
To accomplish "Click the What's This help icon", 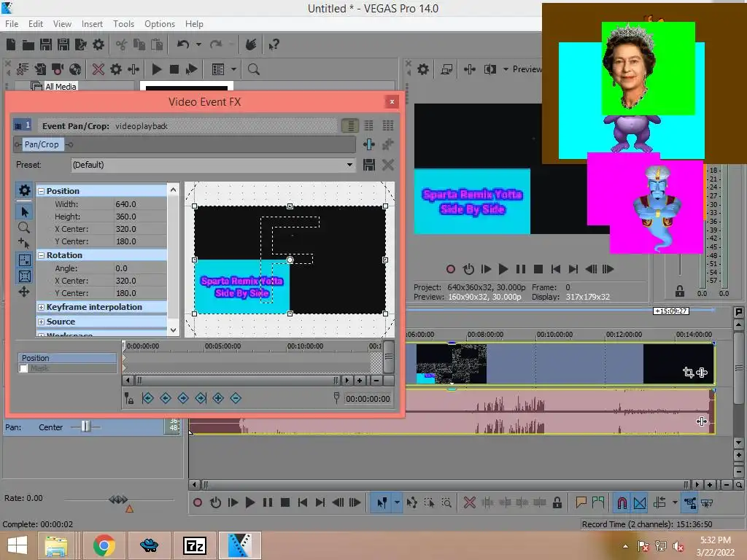I will pyautogui.click(x=274, y=44).
